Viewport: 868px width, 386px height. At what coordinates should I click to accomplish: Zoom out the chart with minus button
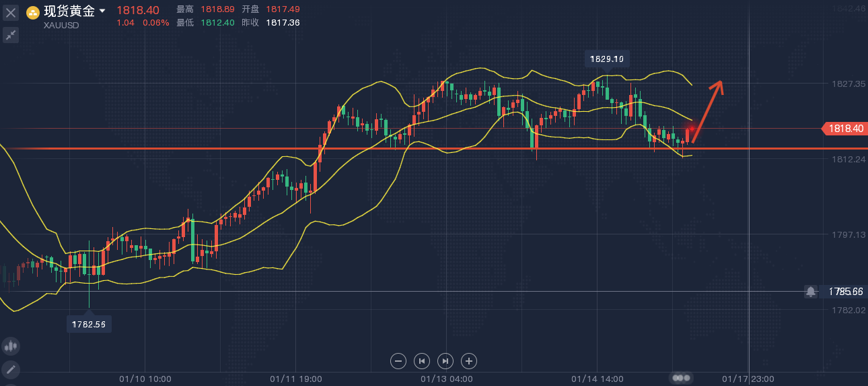(x=398, y=361)
